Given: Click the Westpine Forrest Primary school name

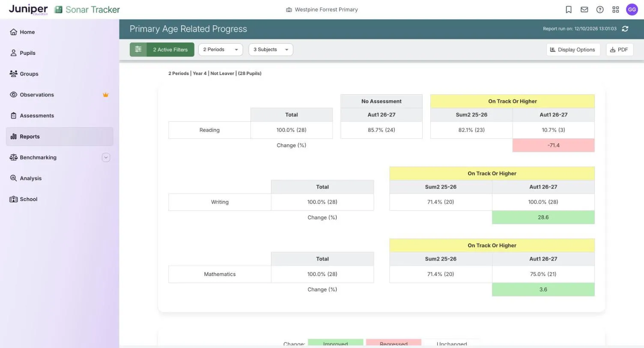Looking at the screenshot, I should tap(326, 9).
